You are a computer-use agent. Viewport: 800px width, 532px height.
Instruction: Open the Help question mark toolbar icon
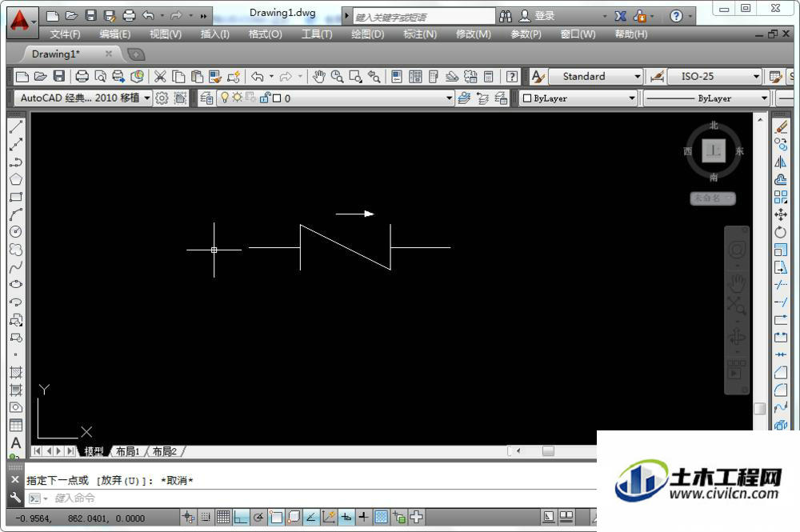tap(512, 77)
